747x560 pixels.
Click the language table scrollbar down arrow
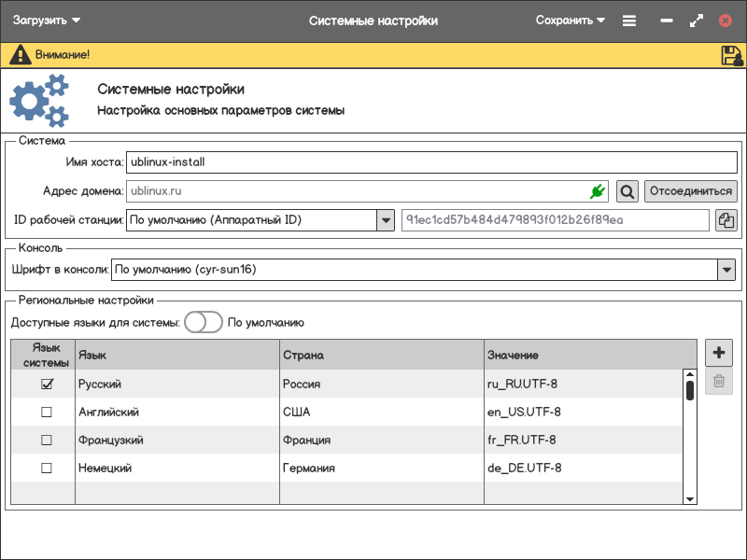pyautogui.click(x=690, y=499)
